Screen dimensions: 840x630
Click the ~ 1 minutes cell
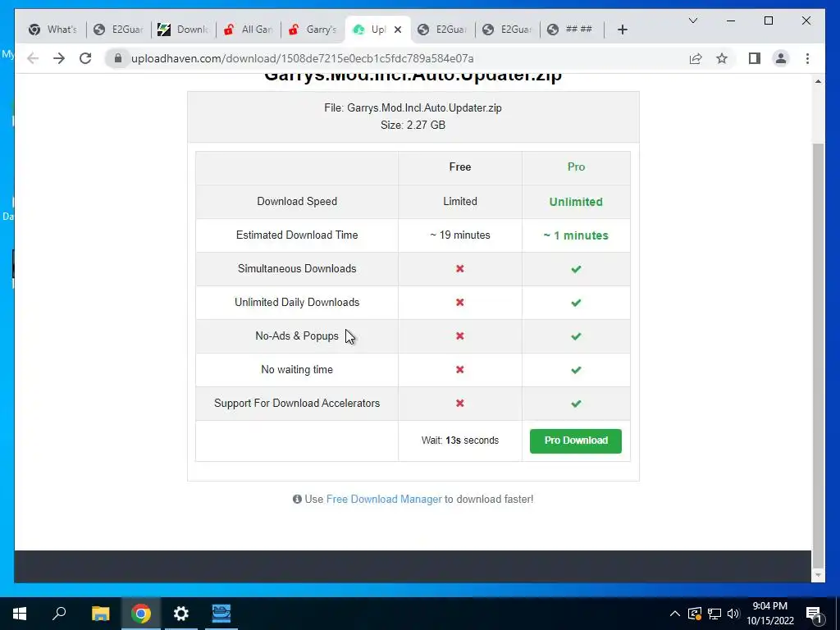pyautogui.click(x=576, y=235)
